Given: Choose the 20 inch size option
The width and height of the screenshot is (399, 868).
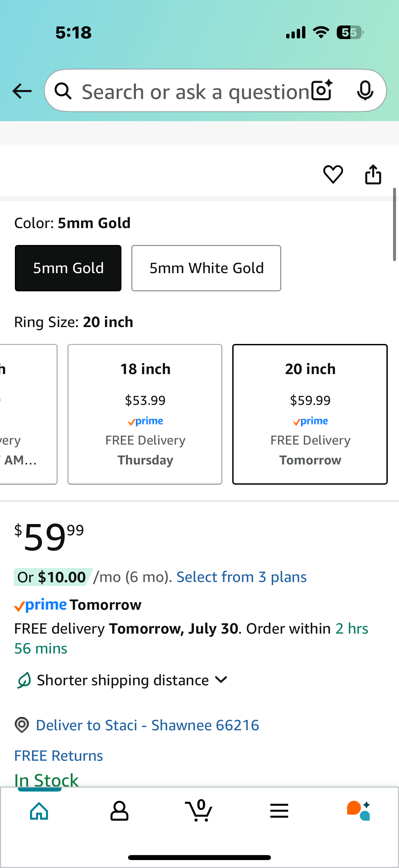Looking at the screenshot, I should pyautogui.click(x=310, y=414).
